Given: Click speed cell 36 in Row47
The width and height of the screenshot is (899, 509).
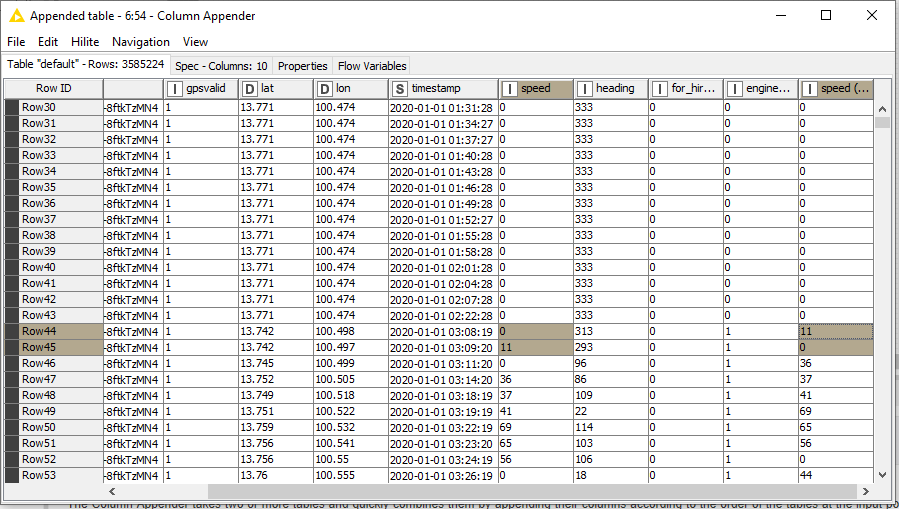Looking at the screenshot, I should click(x=536, y=379).
